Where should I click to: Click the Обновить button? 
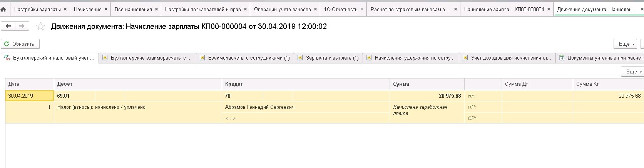click(x=20, y=44)
